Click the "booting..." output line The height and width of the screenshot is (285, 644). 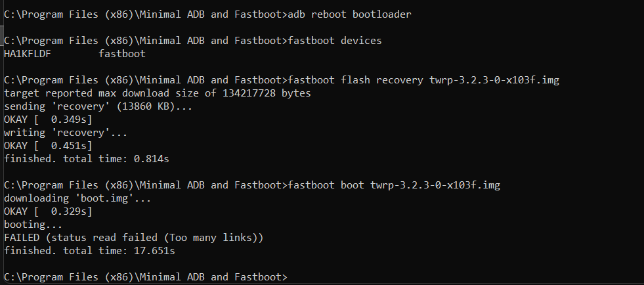[30, 225]
